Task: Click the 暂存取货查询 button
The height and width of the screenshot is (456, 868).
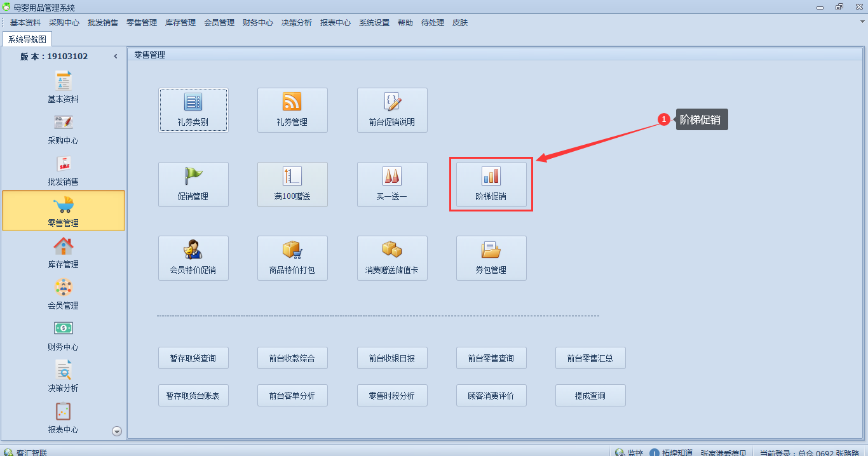Action: pyautogui.click(x=193, y=358)
